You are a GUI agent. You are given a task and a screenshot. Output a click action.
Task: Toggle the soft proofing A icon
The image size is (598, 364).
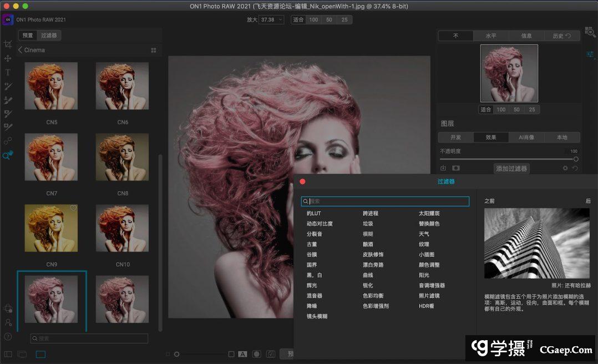point(242,354)
